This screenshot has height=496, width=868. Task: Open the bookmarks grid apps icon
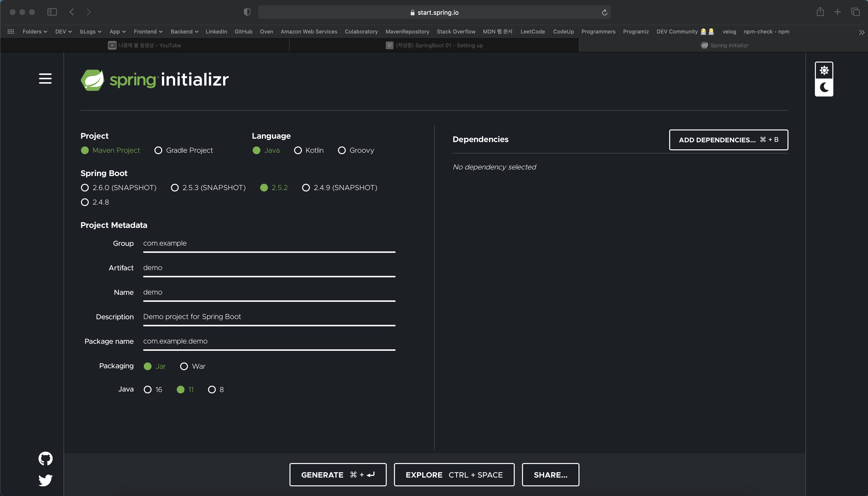(x=11, y=31)
